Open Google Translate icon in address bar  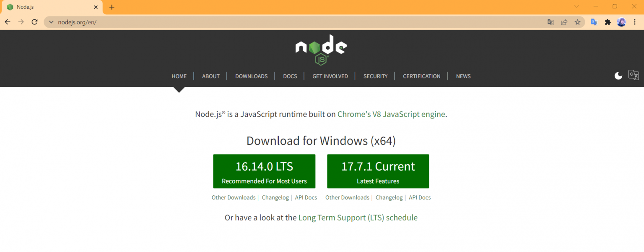pos(551,22)
